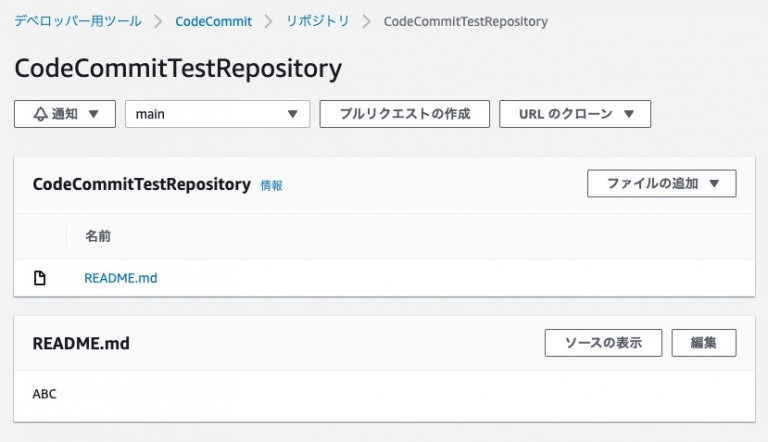The width and height of the screenshot is (768, 442).
Task: Click the 編集 button for README.md
Action: (x=704, y=343)
